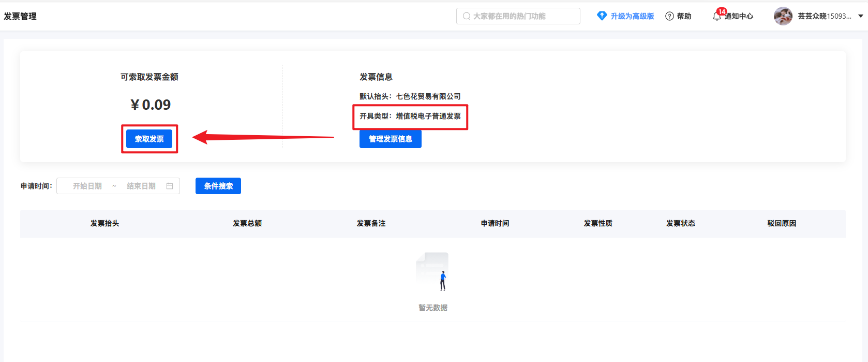
Task: Expand the account dropdown arrow
Action: pyautogui.click(x=861, y=16)
